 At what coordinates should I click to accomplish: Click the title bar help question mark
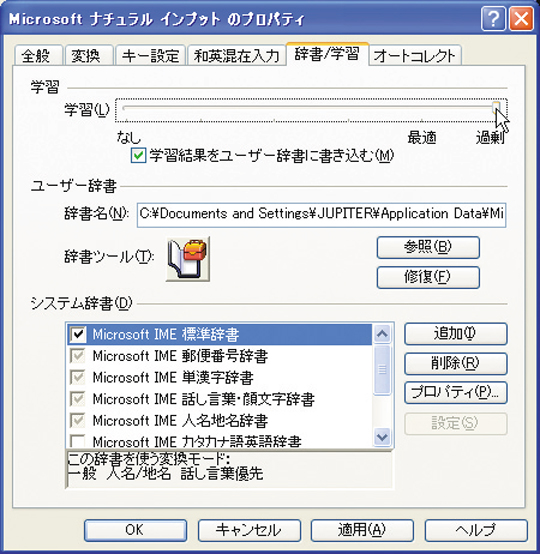pyautogui.click(x=493, y=18)
